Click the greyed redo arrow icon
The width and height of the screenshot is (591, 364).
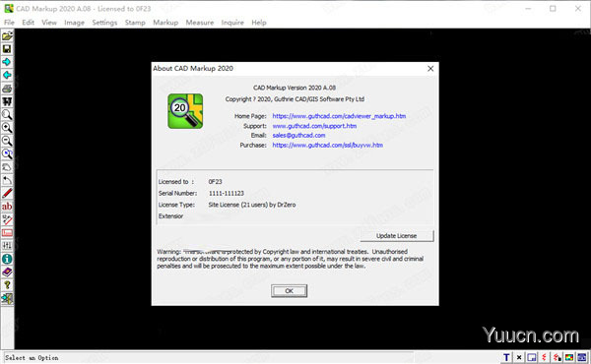7,167
